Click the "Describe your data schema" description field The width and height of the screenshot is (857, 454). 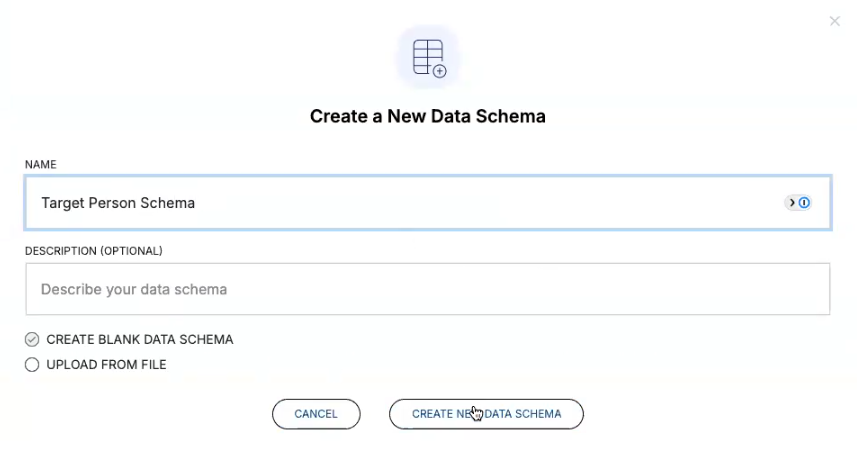point(427,290)
